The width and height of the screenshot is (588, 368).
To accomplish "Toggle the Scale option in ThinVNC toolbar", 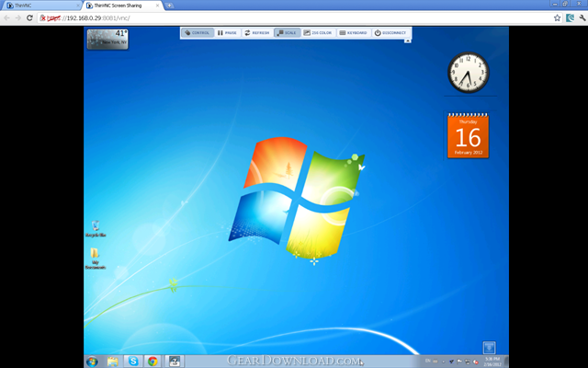I will 287,33.
